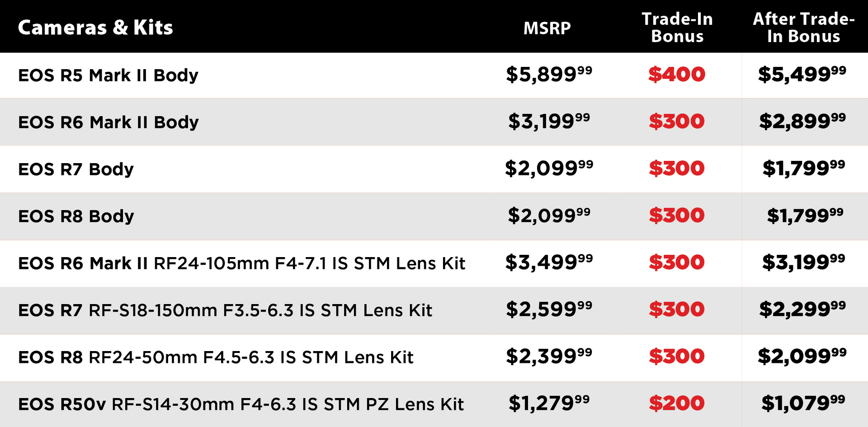The height and width of the screenshot is (427, 868).
Task: Select EOS R7 RF-S18-150mm Lens Kit
Action: [x=225, y=310]
